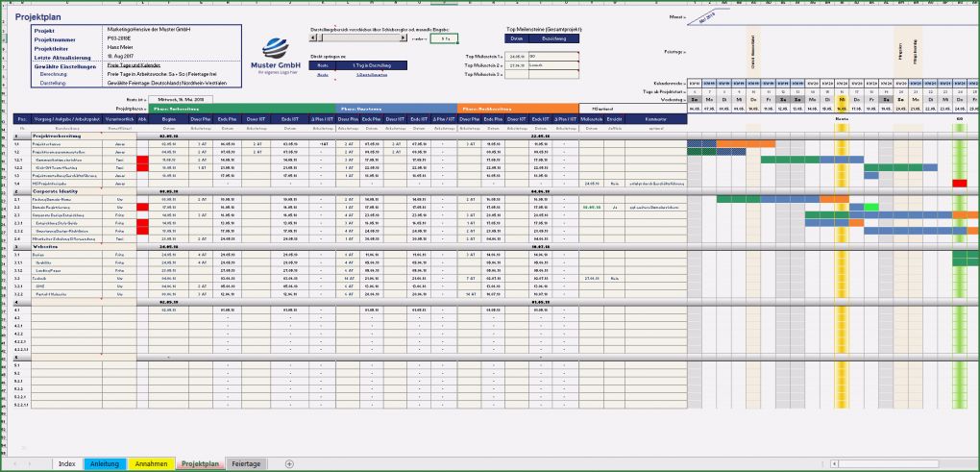
Task: Click red status marker for task 1.2.1
Action: (143, 160)
